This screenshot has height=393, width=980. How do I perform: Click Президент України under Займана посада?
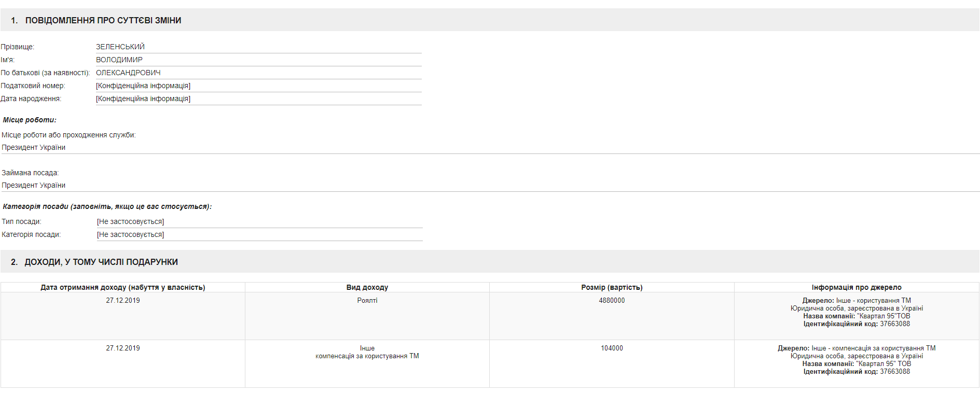(x=34, y=185)
